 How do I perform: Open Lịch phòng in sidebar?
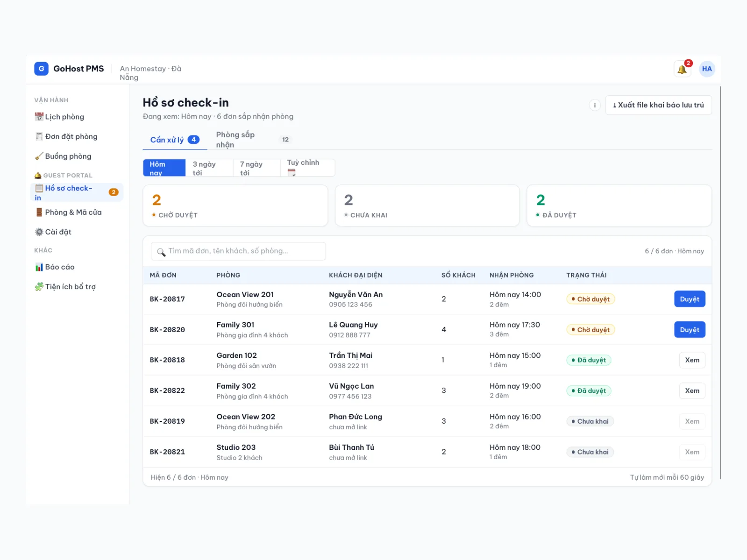pos(77,117)
